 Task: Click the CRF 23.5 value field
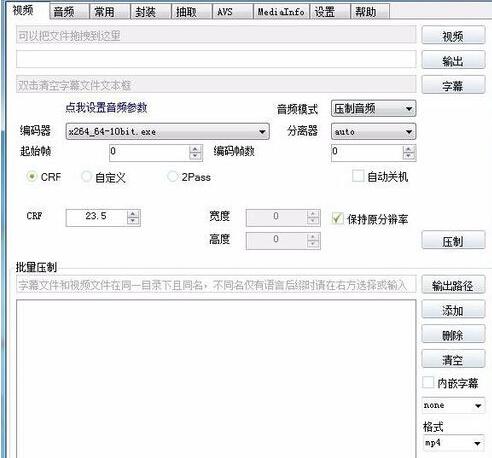[x=96, y=218]
